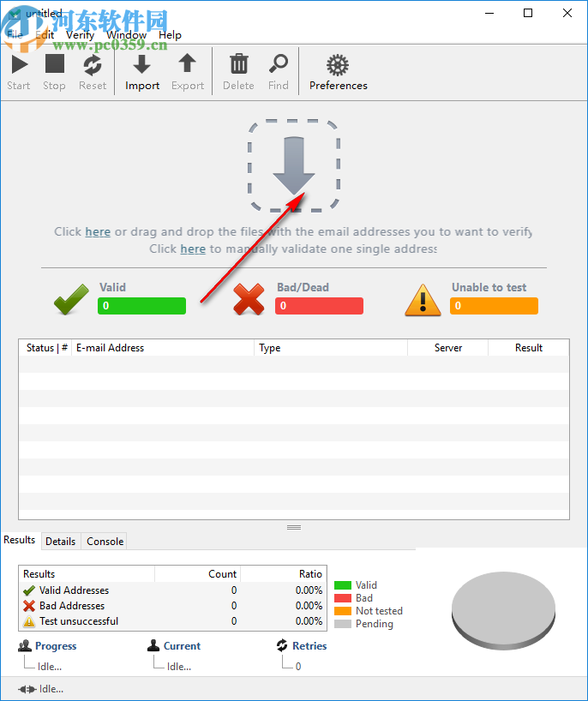Click the Current person icon

(x=153, y=645)
